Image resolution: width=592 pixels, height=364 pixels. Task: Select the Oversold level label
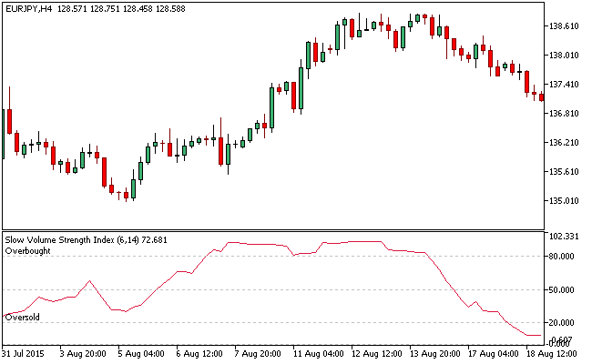22,317
